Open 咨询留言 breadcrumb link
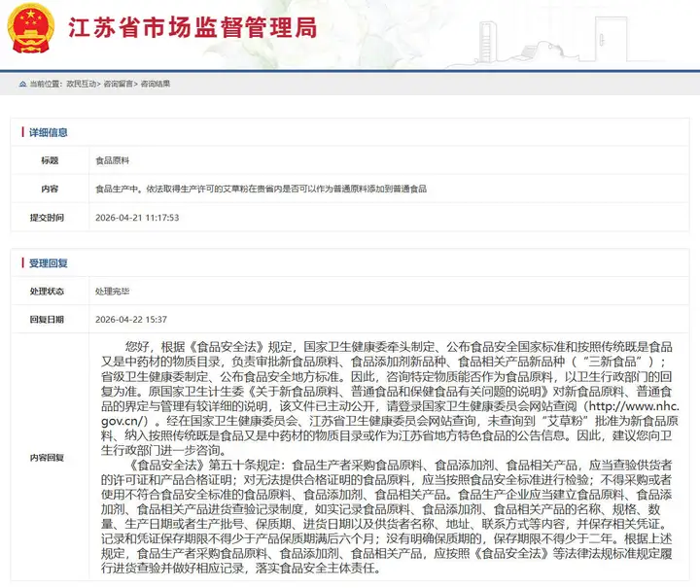Image resolution: width=700 pixels, height=588 pixels. click(119, 84)
